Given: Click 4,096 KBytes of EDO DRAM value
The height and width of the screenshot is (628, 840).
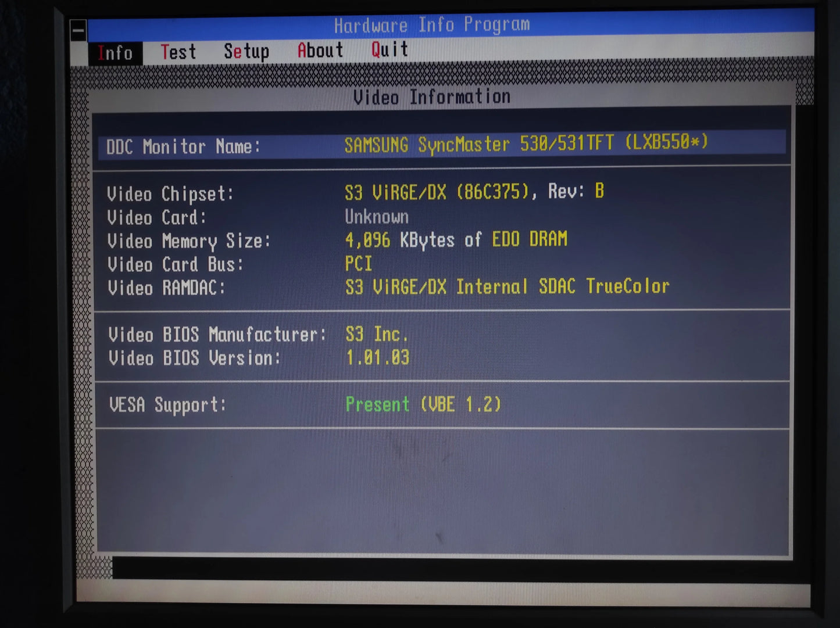Looking at the screenshot, I should (456, 239).
